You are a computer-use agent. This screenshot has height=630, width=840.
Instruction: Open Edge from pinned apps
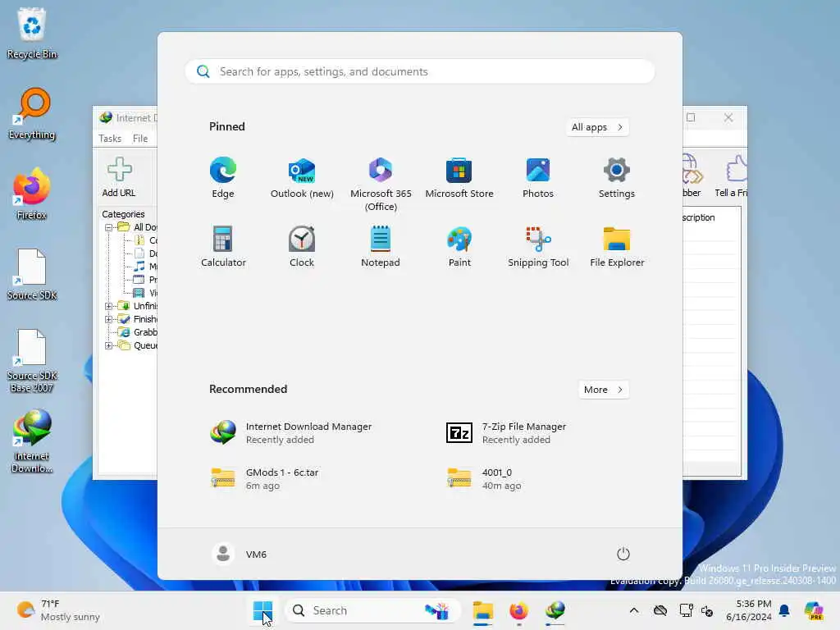tap(223, 178)
